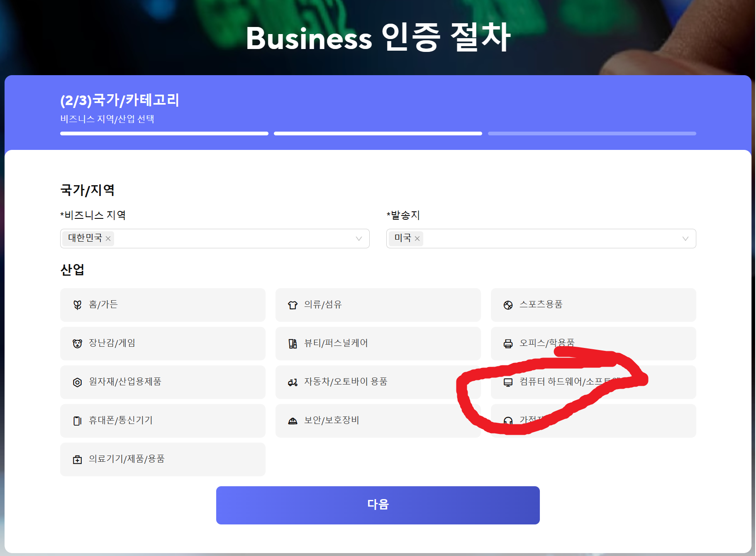Click the flower icon on 홈/가든

(77, 304)
